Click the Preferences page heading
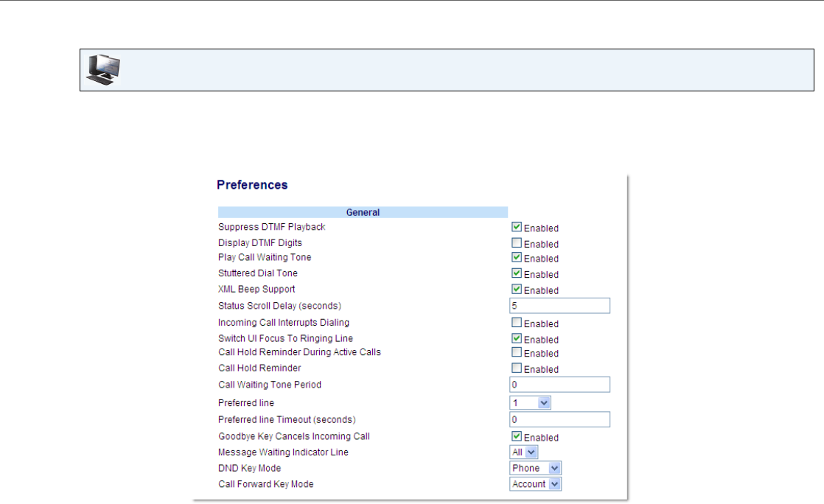This screenshot has width=824, height=504. click(x=252, y=185)
